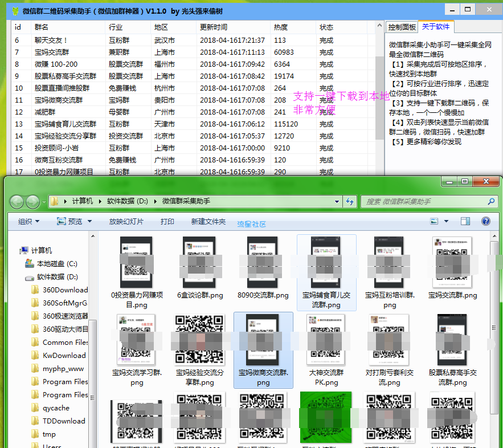This screenshot has width=503, height=448.
Task: Select the row named 减肥群
Action: click(x=194, y=112)
